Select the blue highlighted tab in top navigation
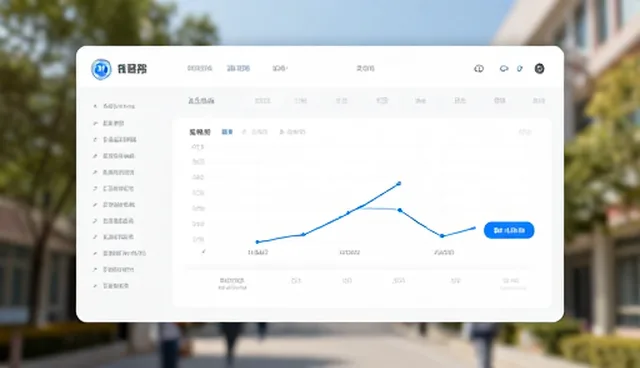This screenshot has width=640, height=368. coord(238,68)
